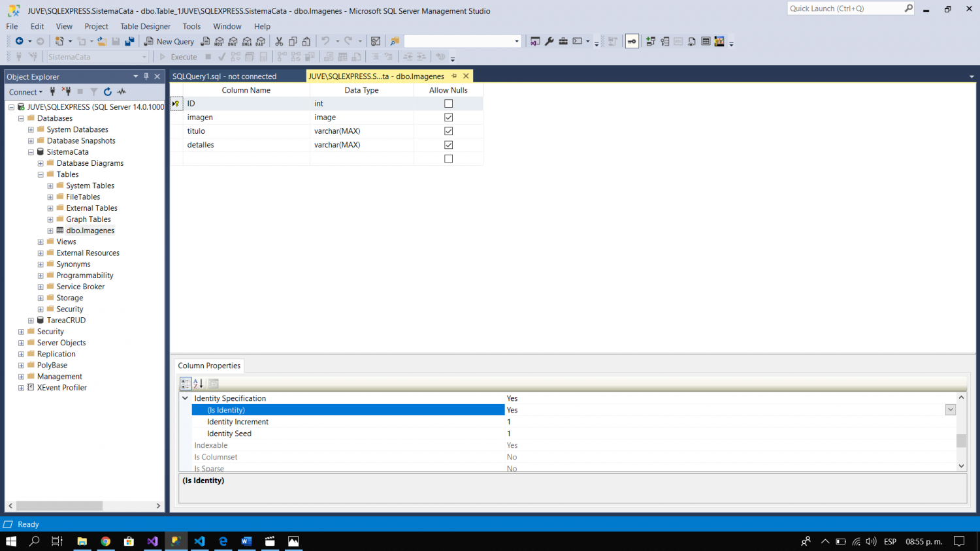Click the DMX query icon
The image size is (980, 551).
(233, 41)
